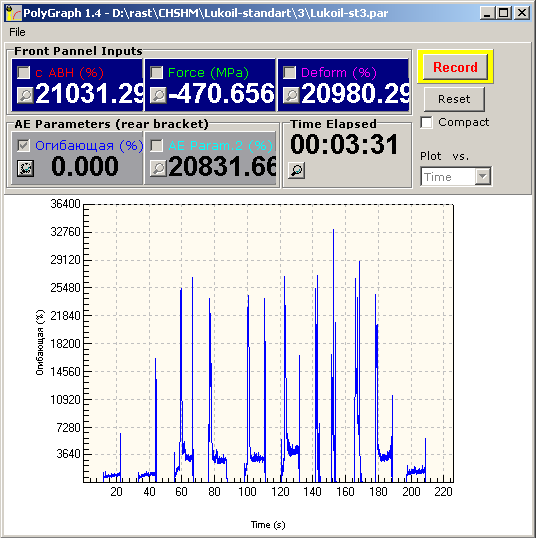The width and height of the screenshot is (536, 538).
Task: Click the magnifier icon for AE Param.2
Action: coord(158,168)
